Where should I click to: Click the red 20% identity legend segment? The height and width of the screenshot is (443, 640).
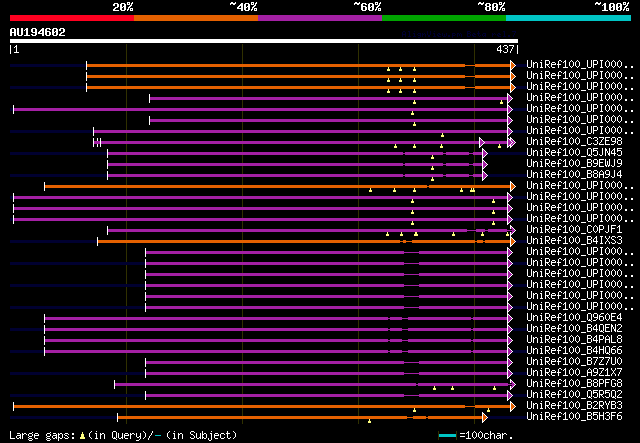pyautogui.click(x=72, y=18)
